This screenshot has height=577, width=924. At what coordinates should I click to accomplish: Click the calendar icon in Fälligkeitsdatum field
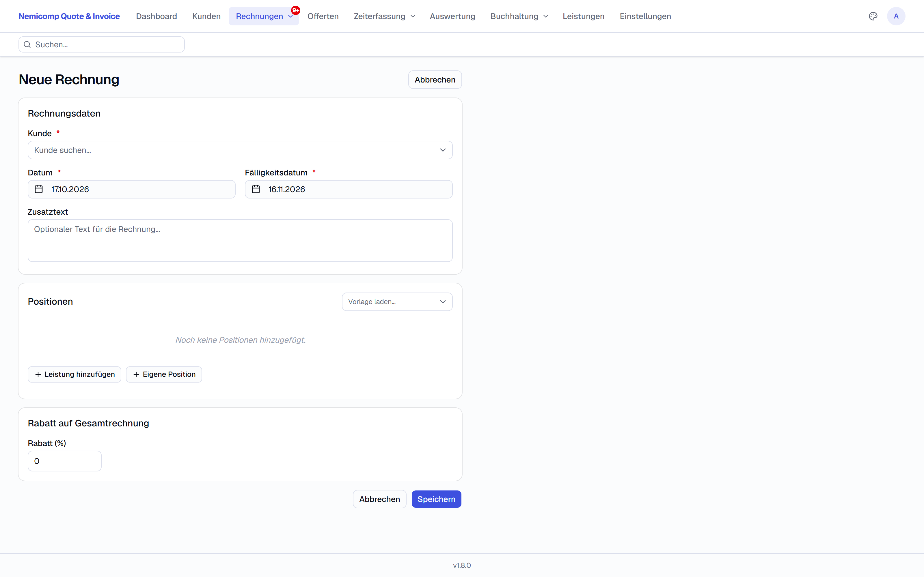256,189
